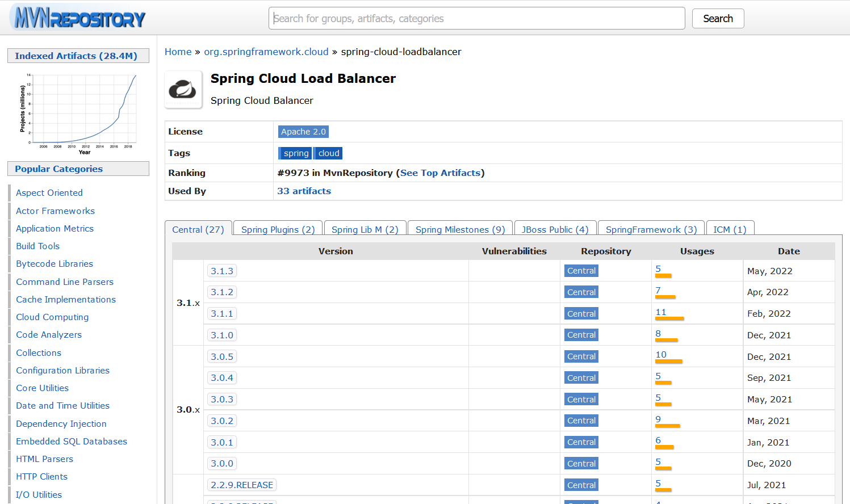This screenshot has width=850, height=504.
Task: Switch to Spring Milestones (9) tab
Action: coord(460,229)
